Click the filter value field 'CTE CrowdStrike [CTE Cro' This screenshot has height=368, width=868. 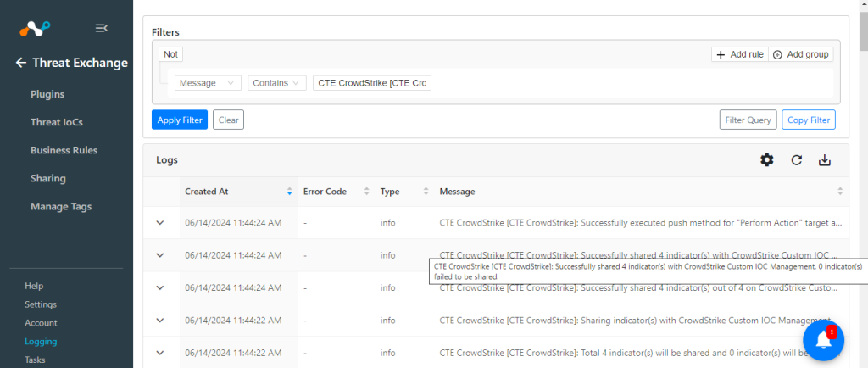372,83
